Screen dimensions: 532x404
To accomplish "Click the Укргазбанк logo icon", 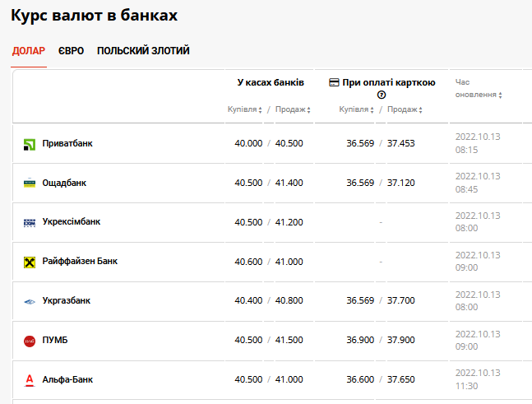I will click(x=30, y=301).
